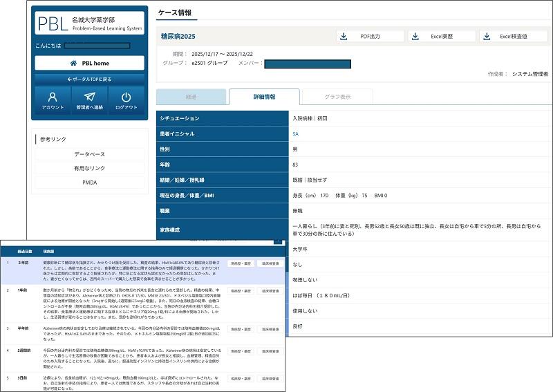Image resolution: width=553 pixels, height=392 pixels.
Task: Download the case via PDF出力 icon
Action: tap(345, 36)
